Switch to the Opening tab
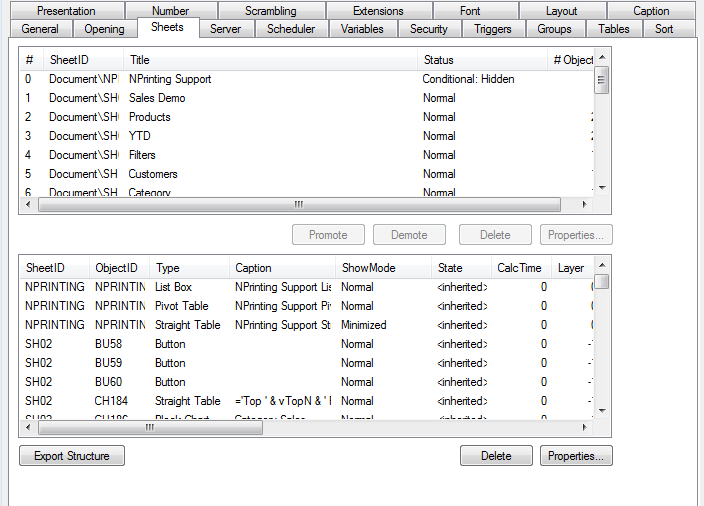 point(105,29)
